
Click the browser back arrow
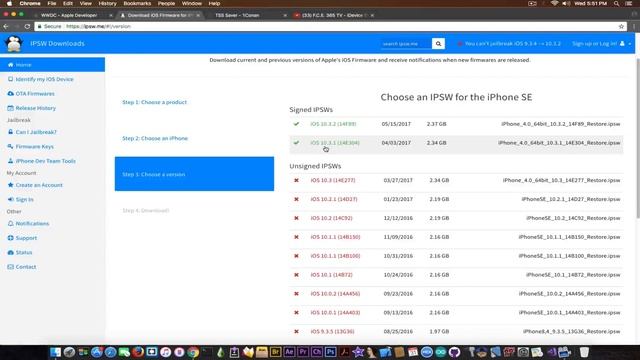[6, 26]
